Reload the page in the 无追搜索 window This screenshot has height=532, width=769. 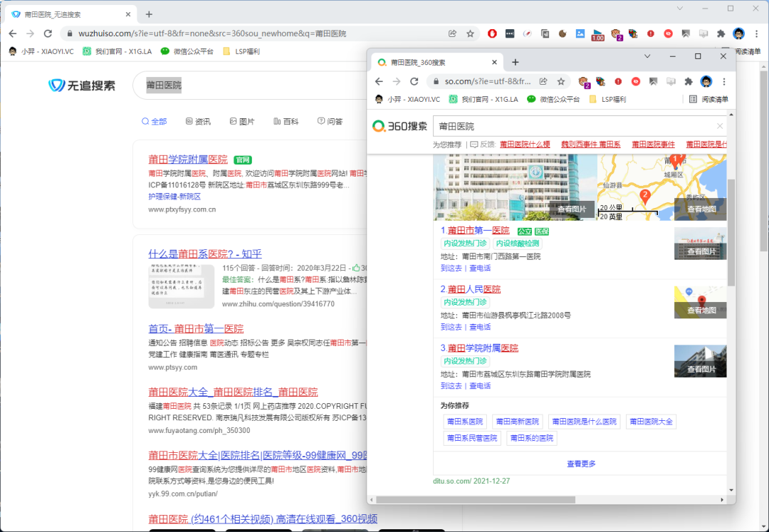48,33
